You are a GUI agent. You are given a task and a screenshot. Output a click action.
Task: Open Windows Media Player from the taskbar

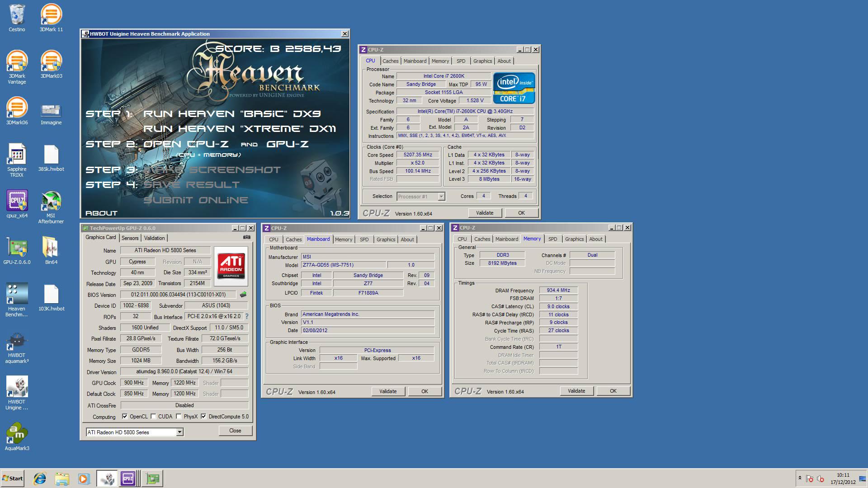84,479
